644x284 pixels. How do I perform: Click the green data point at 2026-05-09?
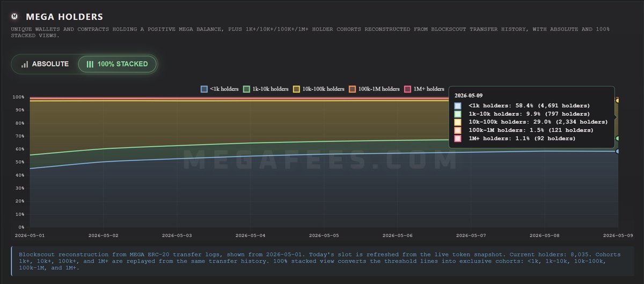pos(618,138)
